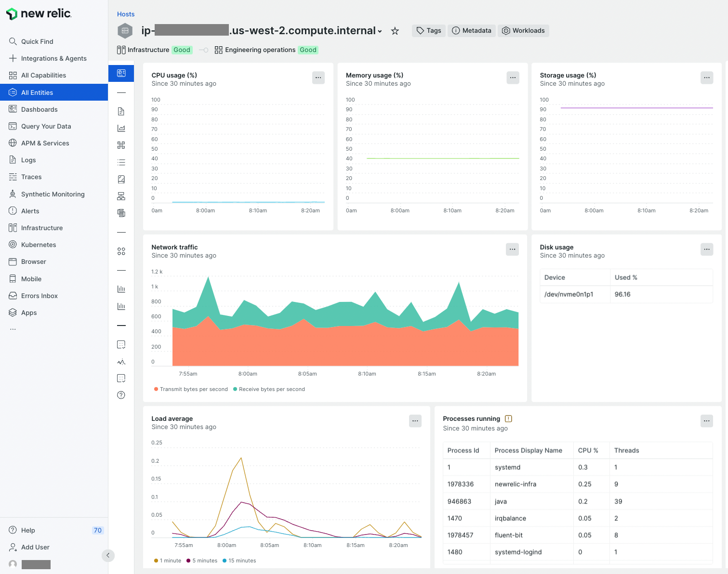Expand the hostname dropdown chevron

381,31
